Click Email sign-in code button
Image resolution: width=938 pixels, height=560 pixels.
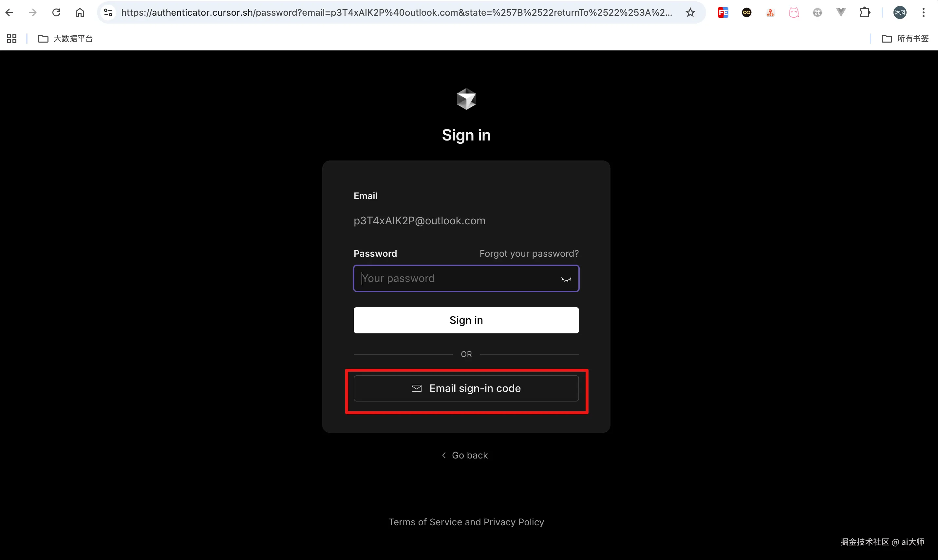[x=466, y=388]
